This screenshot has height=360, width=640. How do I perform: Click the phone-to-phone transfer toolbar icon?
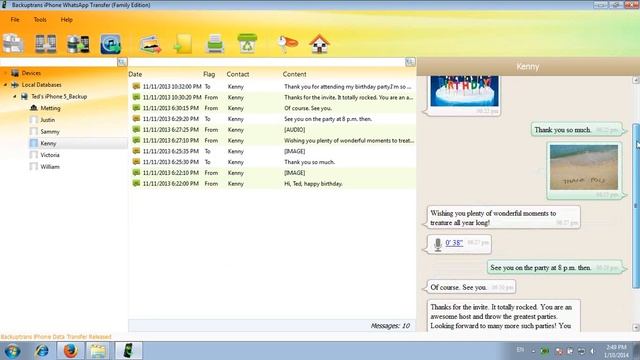45,44
